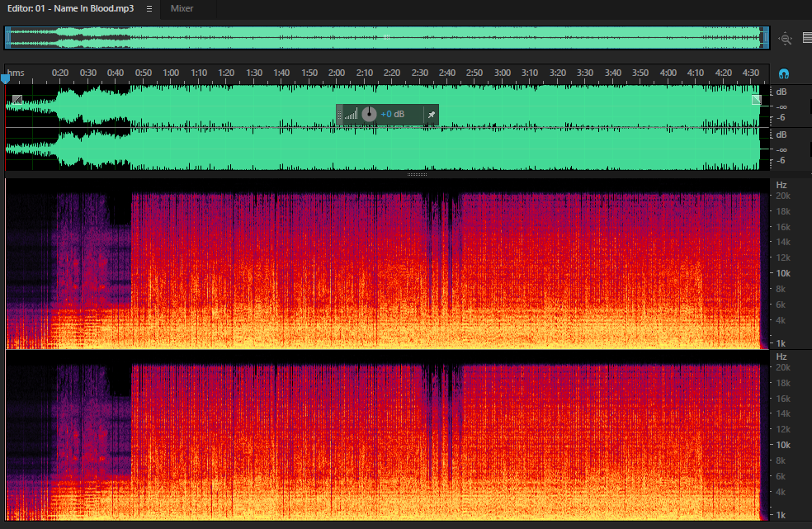Click the upper channel dB scale label
The height and width of the screenshot is (529, 812).
tap(781, 92)
